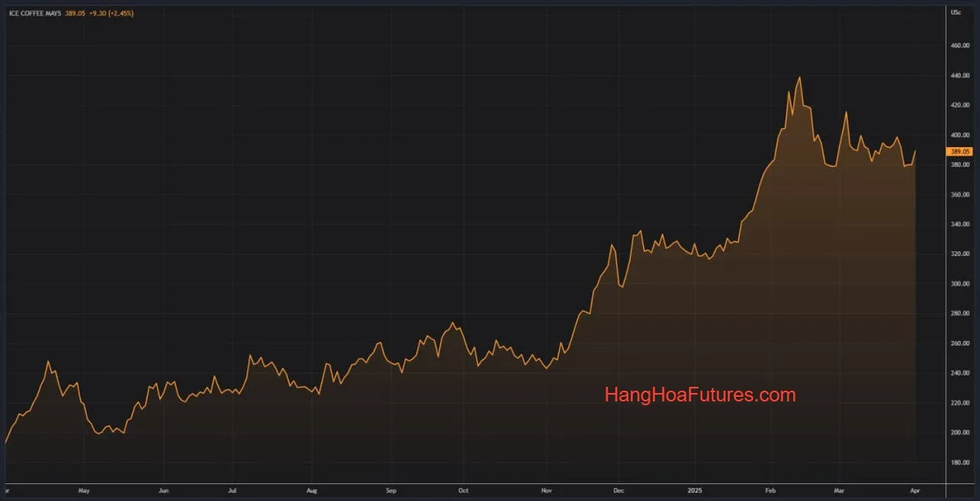Select the Jul marker on time axis
Viewport: 980px width, 501px height.
pyautogui.click(x=232, y=490)
